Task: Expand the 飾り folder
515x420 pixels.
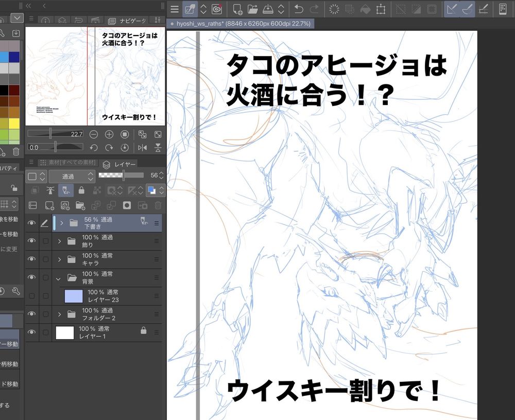Action: tap(59, 241)
